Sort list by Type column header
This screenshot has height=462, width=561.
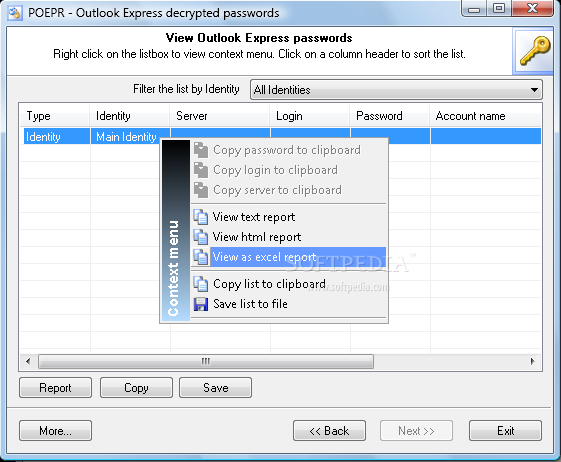[x=54, y=116]
